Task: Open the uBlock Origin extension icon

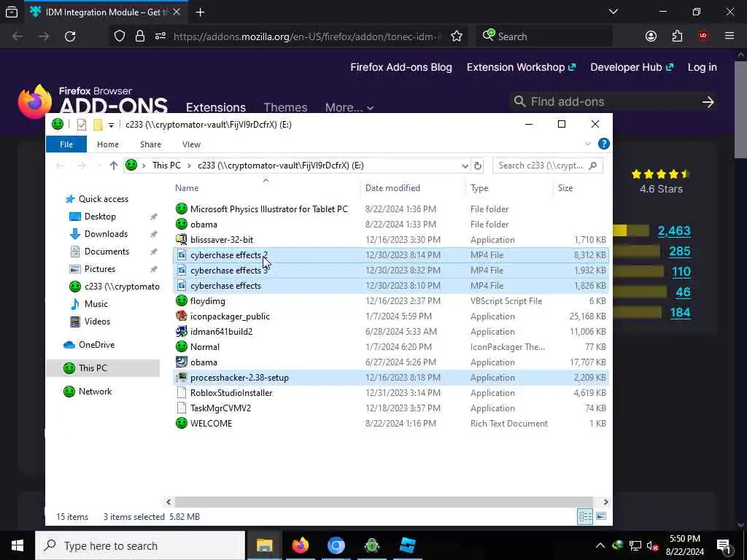Action: click(x=703, y=36)
